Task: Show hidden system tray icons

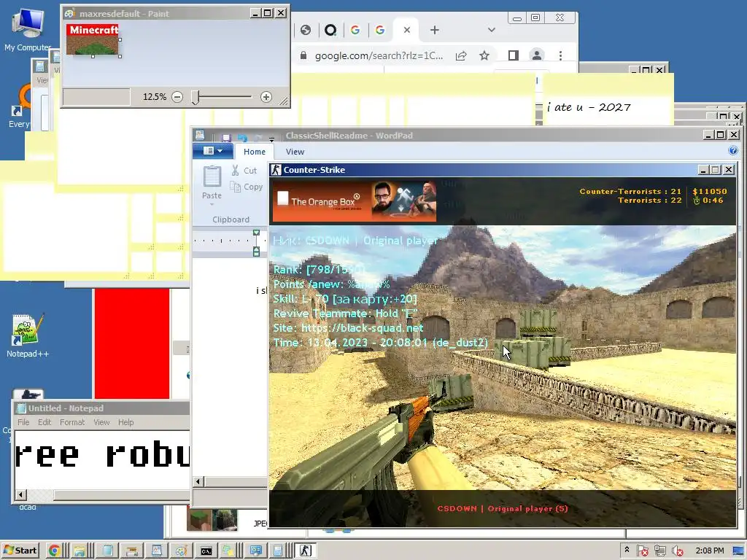Action: coord(627,550)
